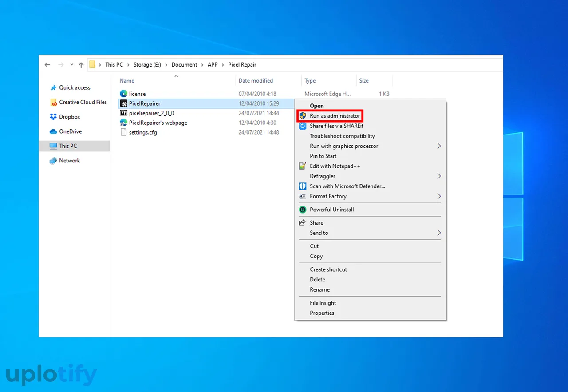The image size is (568, 392).
Task: Select the pixelrepairer_2_0_0 archive
Action: coord(151,113)
